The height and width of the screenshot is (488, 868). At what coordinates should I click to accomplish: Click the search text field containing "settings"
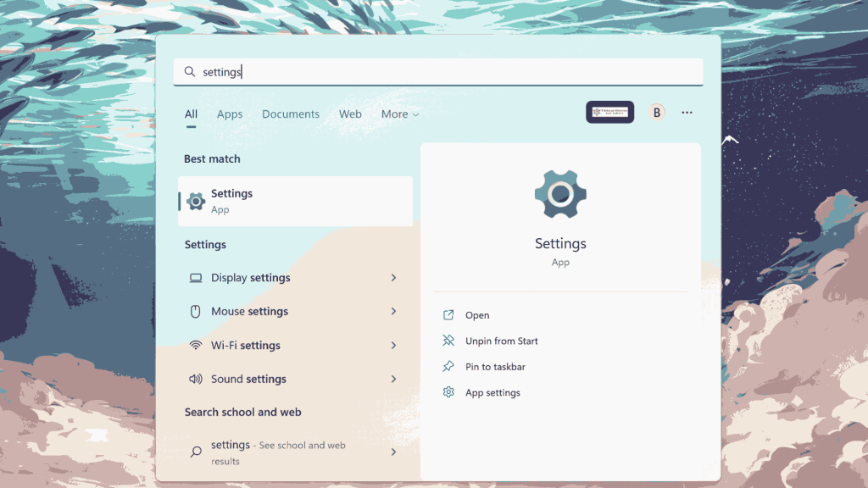[x=438, y=72]
